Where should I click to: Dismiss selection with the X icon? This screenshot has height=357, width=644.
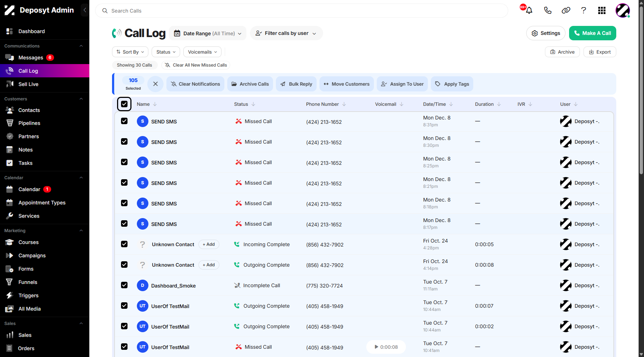click(155, 84)
